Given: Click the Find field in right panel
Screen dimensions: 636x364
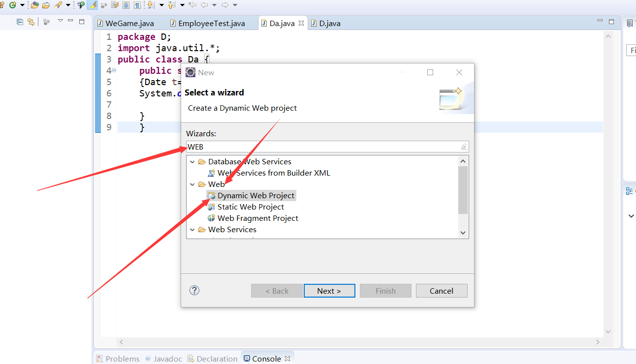Looking at the screenshot, I should pos(631,51).
